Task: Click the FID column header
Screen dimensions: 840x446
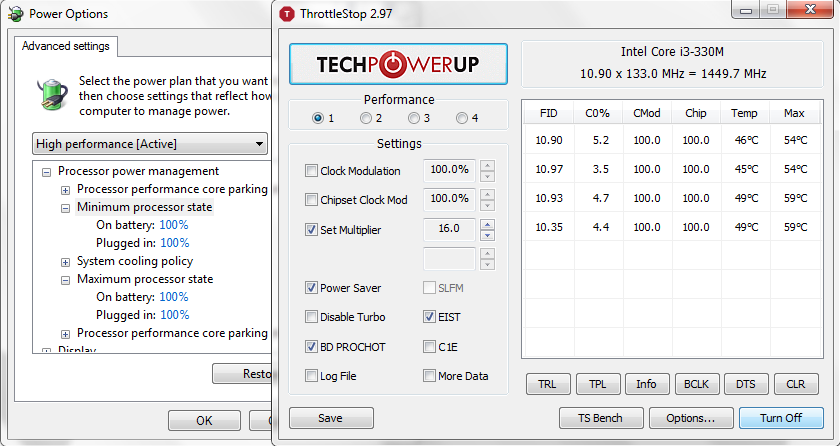Action: [x=549, y=114]
